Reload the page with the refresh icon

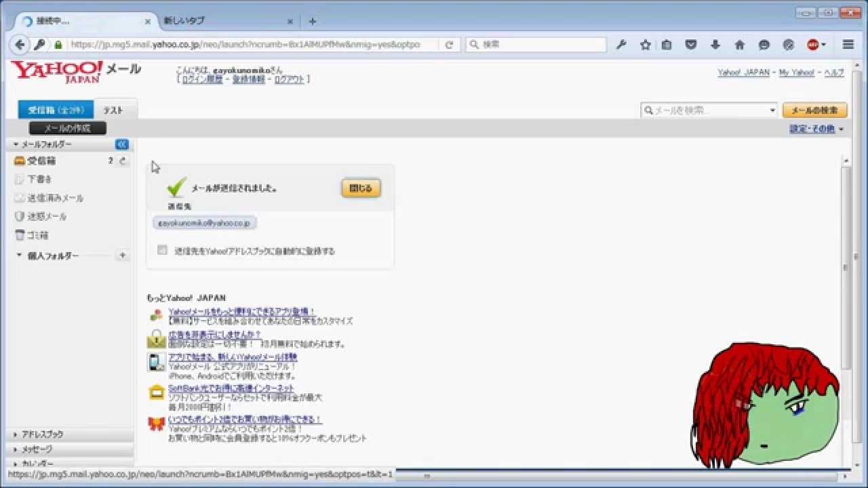tap(449, 45)
